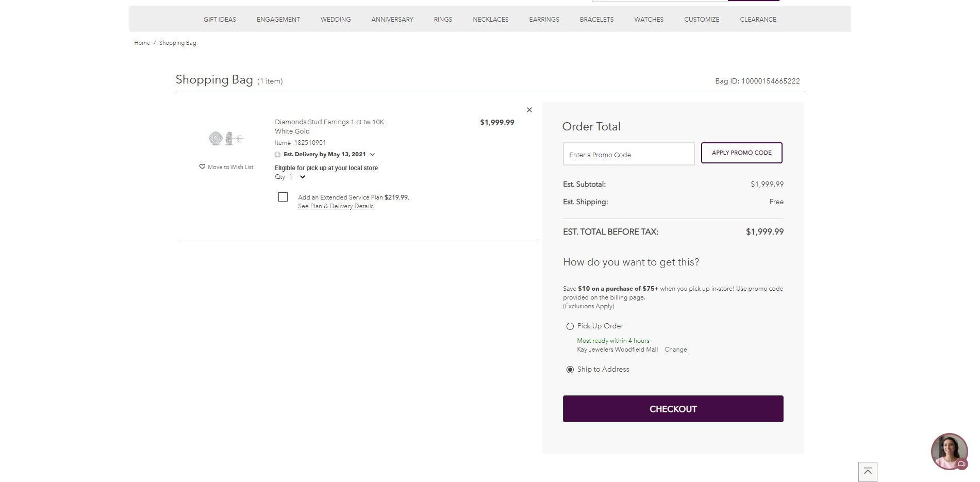The image size is (980, 482).
Task: Remove the earrings using the X icon
Action: [529, 110]
